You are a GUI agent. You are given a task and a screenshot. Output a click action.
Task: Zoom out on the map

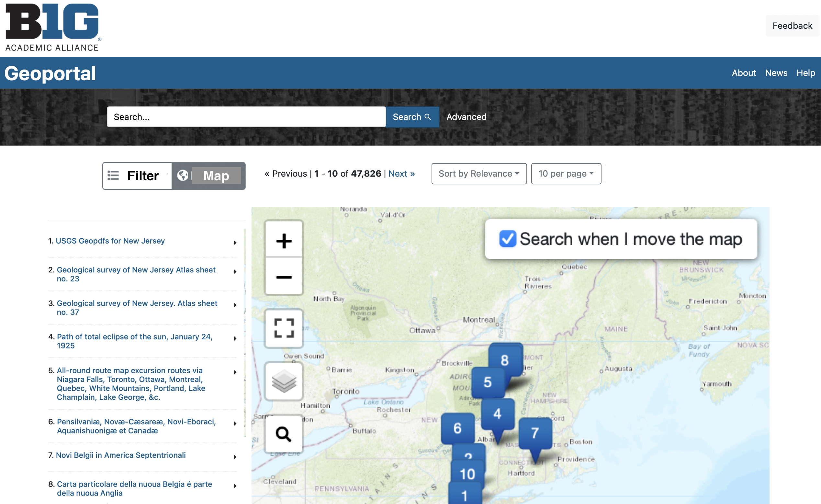coord(284,277)
